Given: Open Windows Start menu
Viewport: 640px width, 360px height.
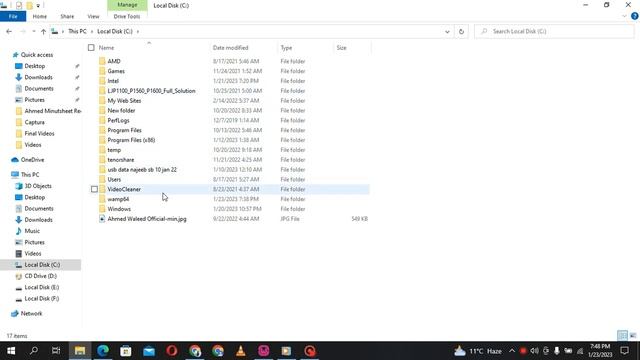Looking at the screenshot, I should tap(11, 351).
